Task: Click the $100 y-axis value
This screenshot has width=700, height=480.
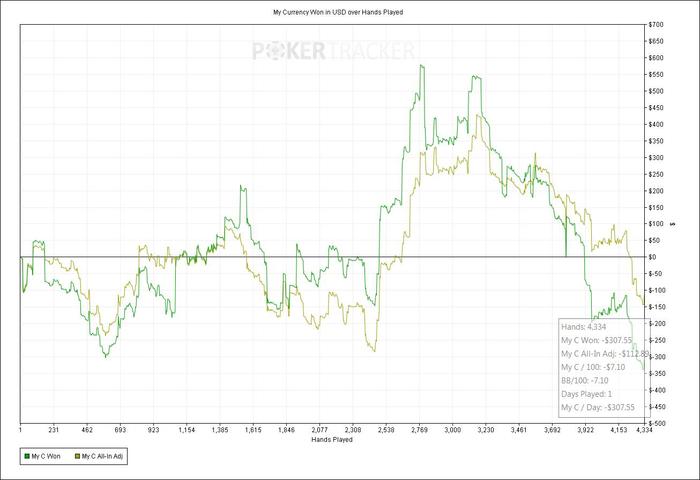Action: point(656,224)
